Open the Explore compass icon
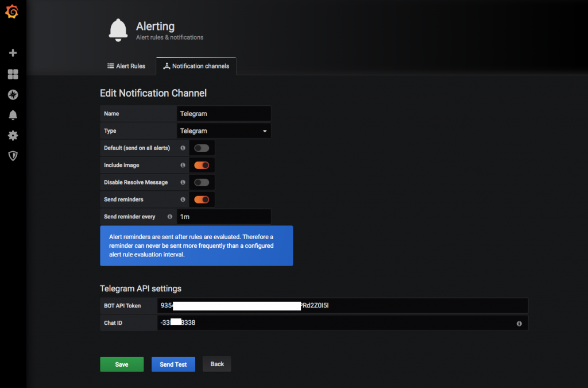Screen dimensions: 588x388 point(13,95)
